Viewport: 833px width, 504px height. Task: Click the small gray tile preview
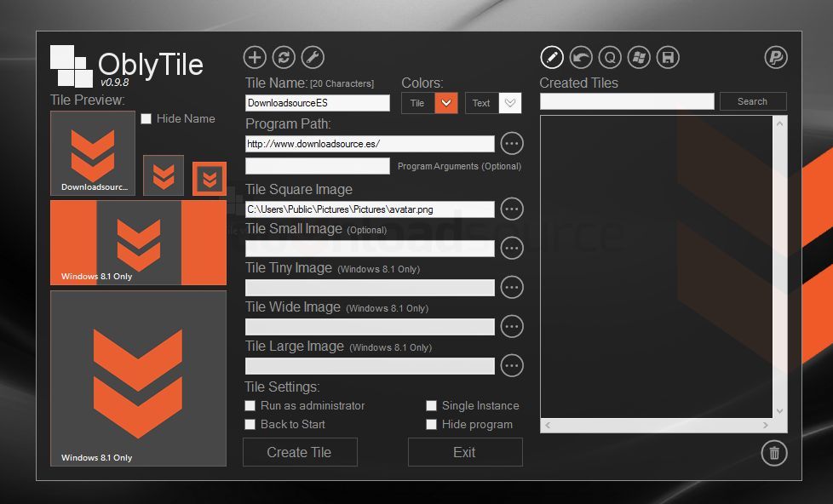coord(164,175)
